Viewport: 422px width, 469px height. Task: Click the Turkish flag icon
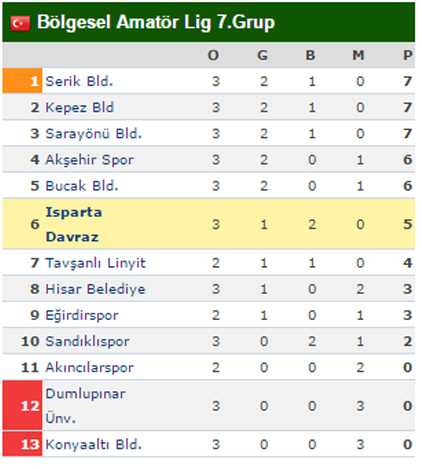[20, 24]
